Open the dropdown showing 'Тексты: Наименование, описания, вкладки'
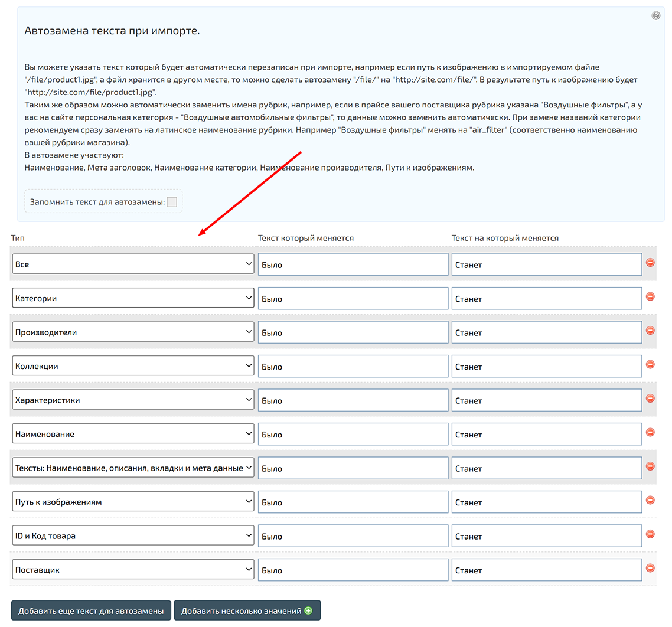The width and height of the screenshot is (672, 627). [x=133, y=468]
